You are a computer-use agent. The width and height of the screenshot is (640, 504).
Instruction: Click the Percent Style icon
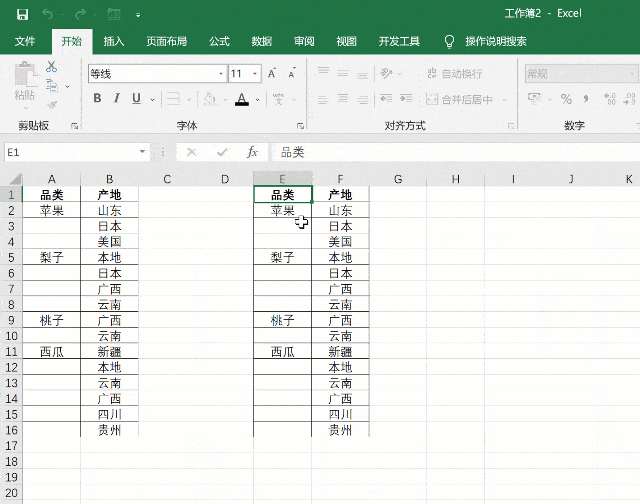[x=566, y=99]
